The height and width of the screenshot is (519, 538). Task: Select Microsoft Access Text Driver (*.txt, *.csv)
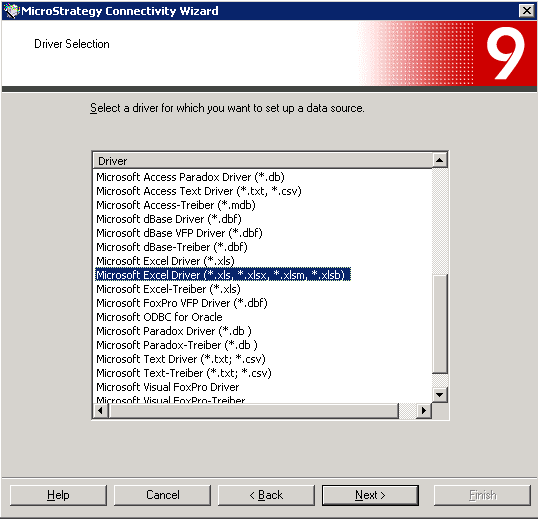tap(199, 191)
